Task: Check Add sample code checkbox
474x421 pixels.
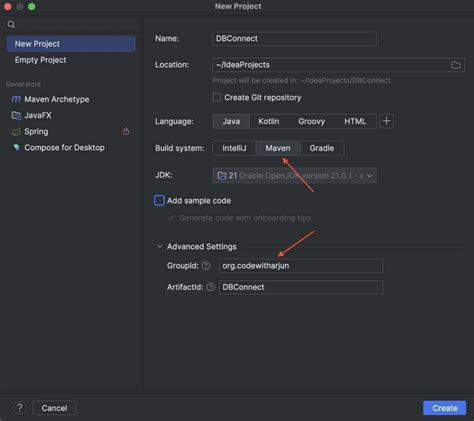Action: click(x=159, y=200)
